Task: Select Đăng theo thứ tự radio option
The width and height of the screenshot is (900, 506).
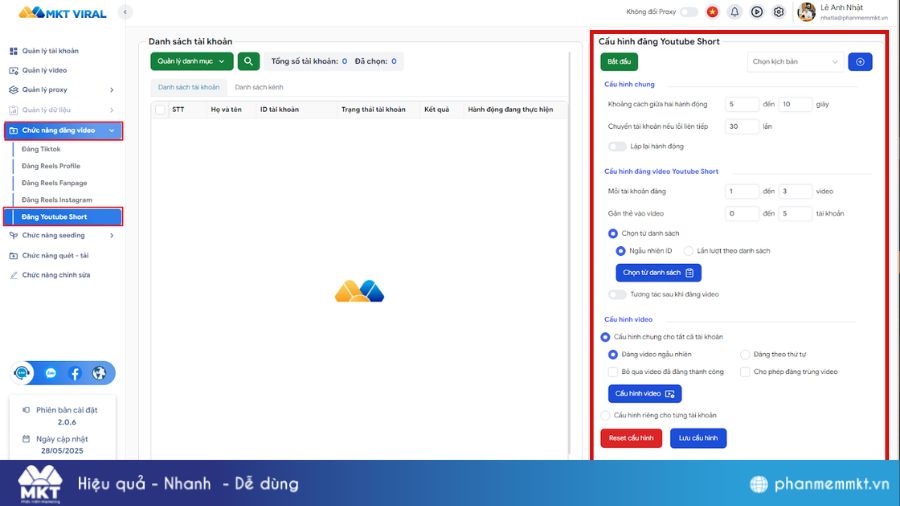Action: click(x=745, y=355)
